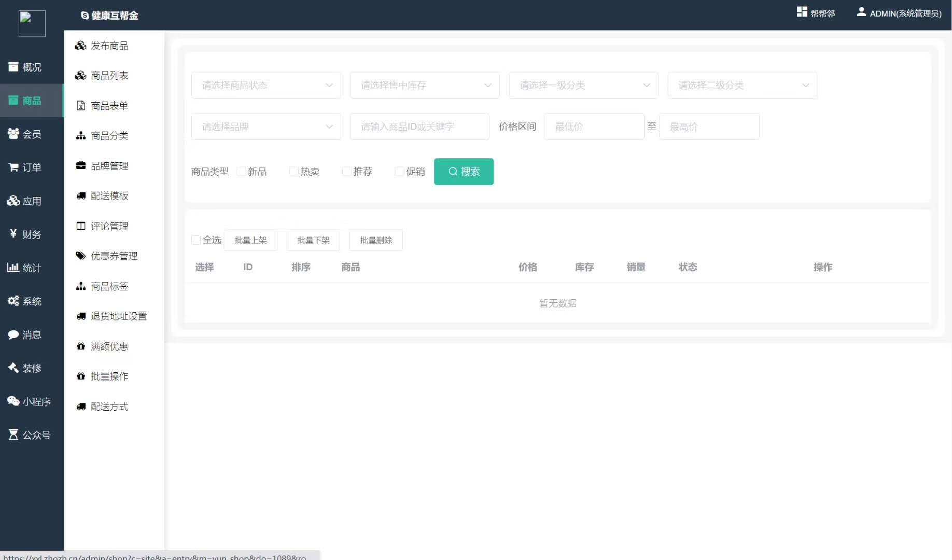Click the 批量下架 button

click(313, 240)
